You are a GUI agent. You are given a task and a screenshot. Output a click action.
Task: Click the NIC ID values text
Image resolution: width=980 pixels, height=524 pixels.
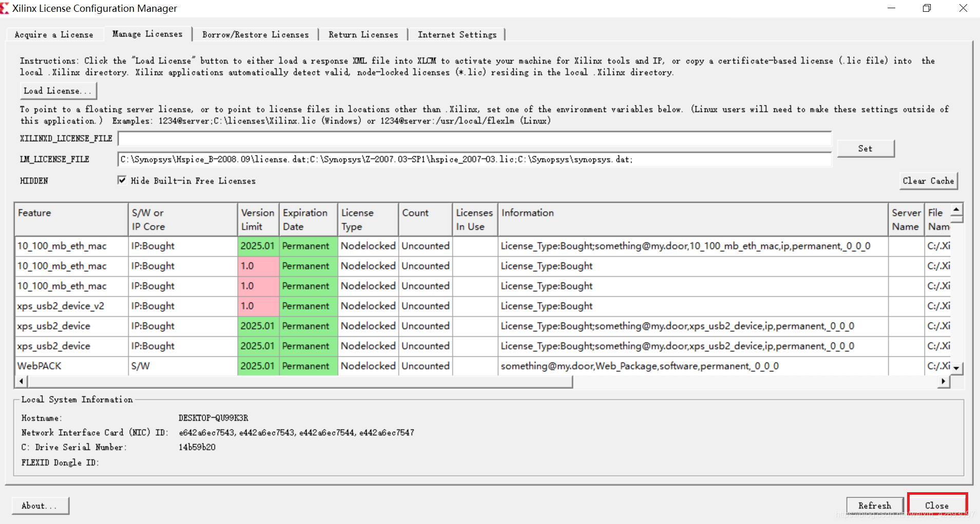coord(296,433)
